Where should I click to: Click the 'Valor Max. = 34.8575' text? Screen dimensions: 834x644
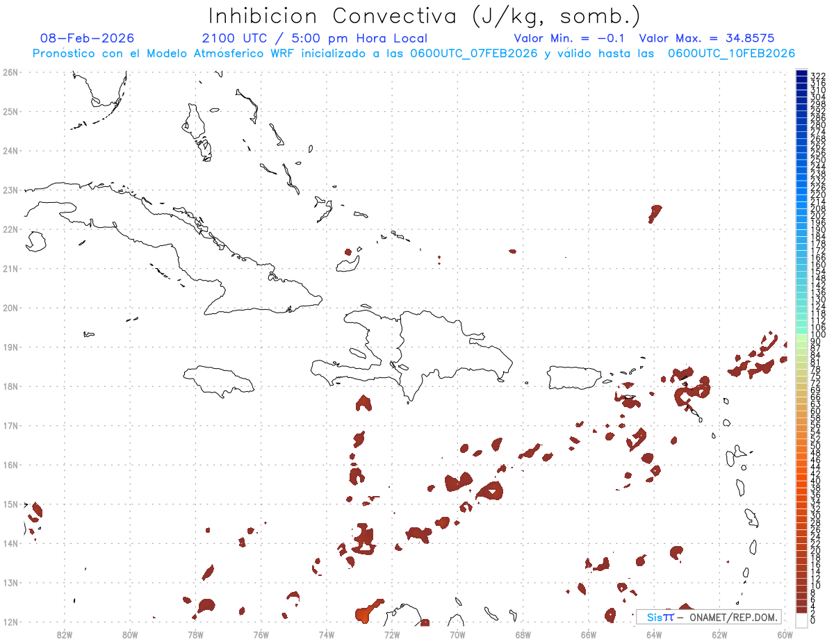(707, 38)
